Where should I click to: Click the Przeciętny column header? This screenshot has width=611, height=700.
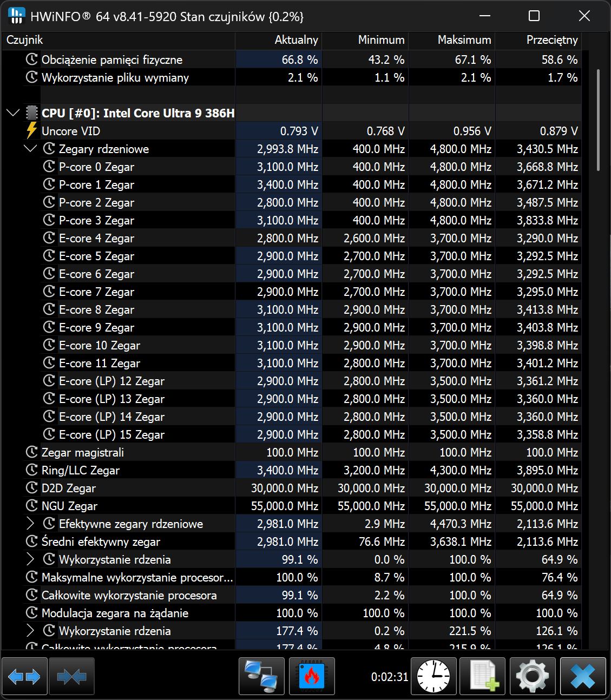click(x=538, y=40)
